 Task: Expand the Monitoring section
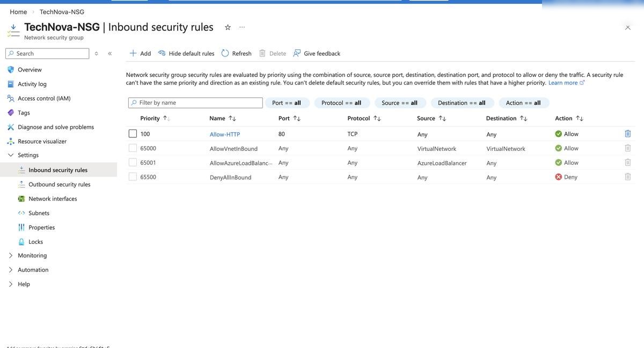click(x=11, y=256)
